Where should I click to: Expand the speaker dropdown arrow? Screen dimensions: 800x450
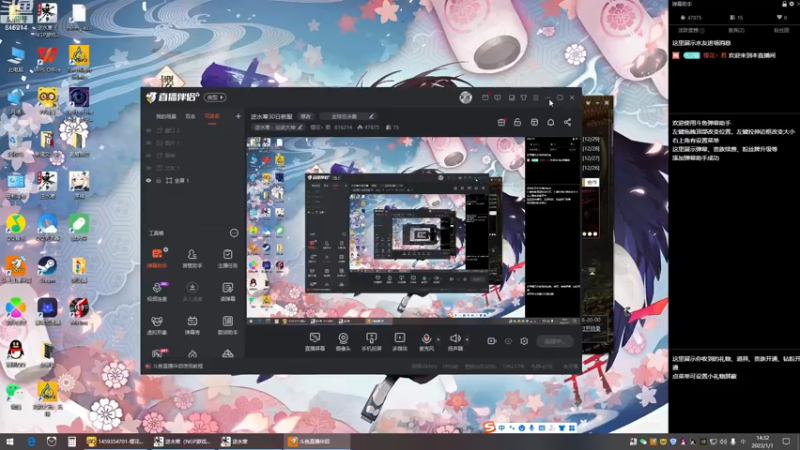467,339
